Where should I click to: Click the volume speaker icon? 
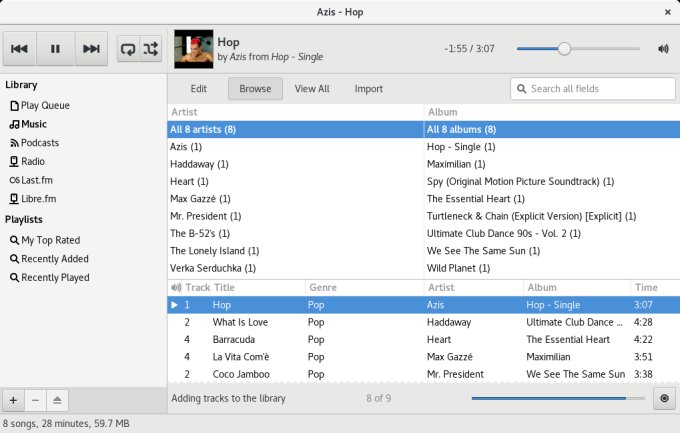tap(663, 48)
